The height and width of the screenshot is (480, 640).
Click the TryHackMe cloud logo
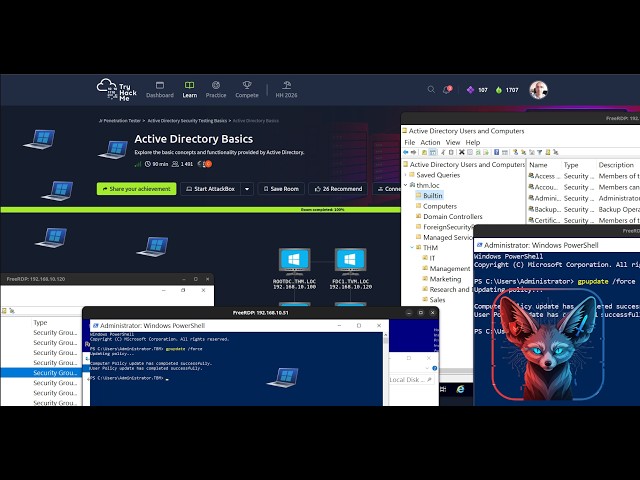pyautogui.click(x=117, y=90)
